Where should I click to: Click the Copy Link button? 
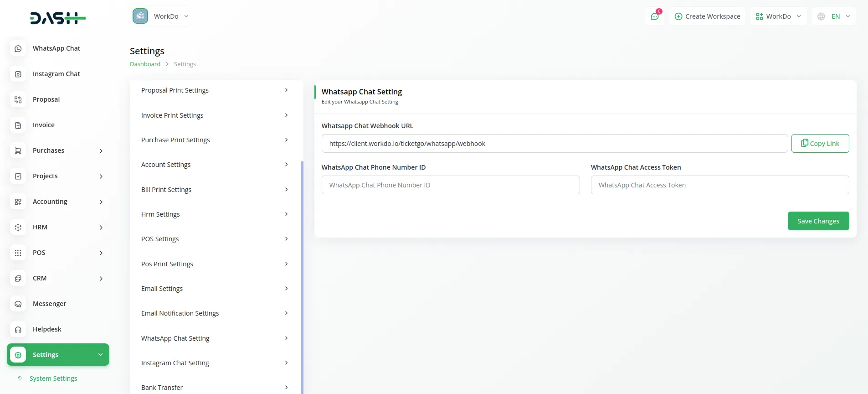820,144
